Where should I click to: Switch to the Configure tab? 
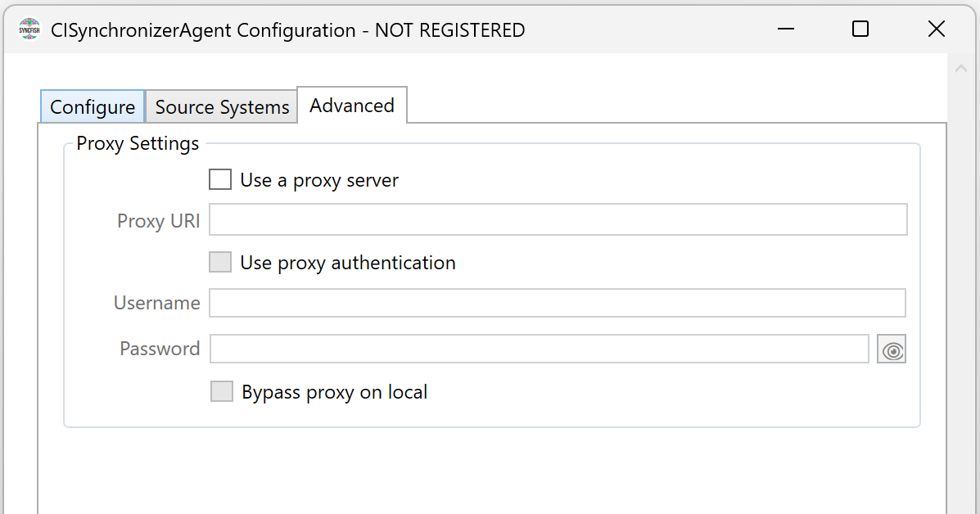[93, 106]
